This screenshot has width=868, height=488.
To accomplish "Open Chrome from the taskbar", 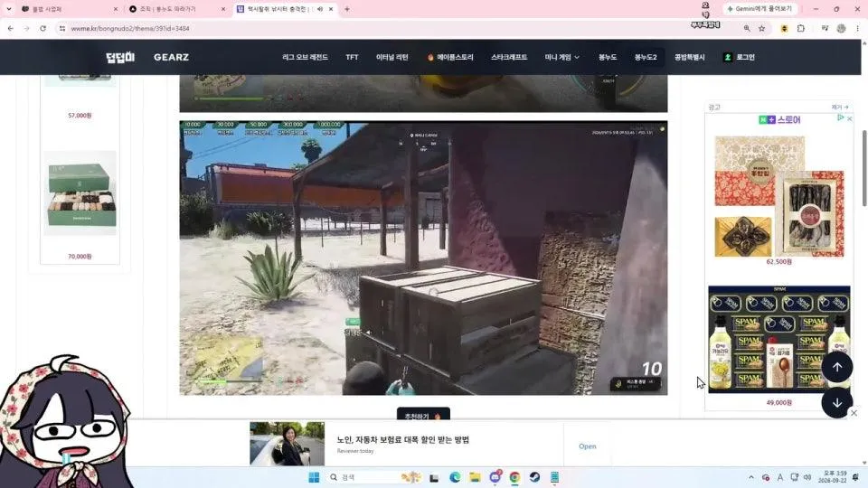I will pyautogui.click(x=514, y=477).
